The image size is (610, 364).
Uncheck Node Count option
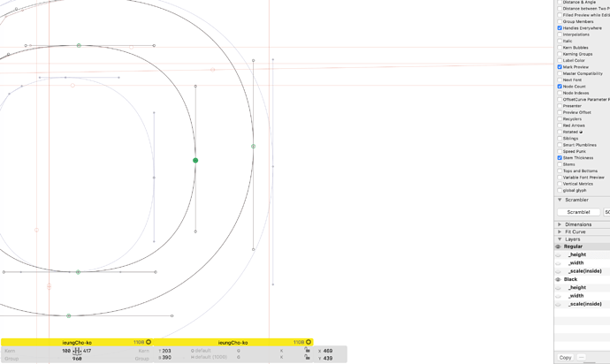560,87
